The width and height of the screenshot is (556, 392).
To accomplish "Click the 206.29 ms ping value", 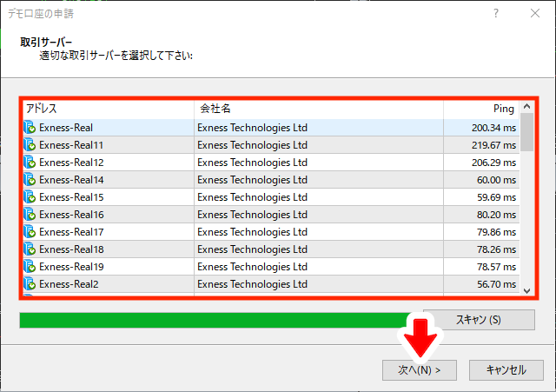I will pos(493,163).
